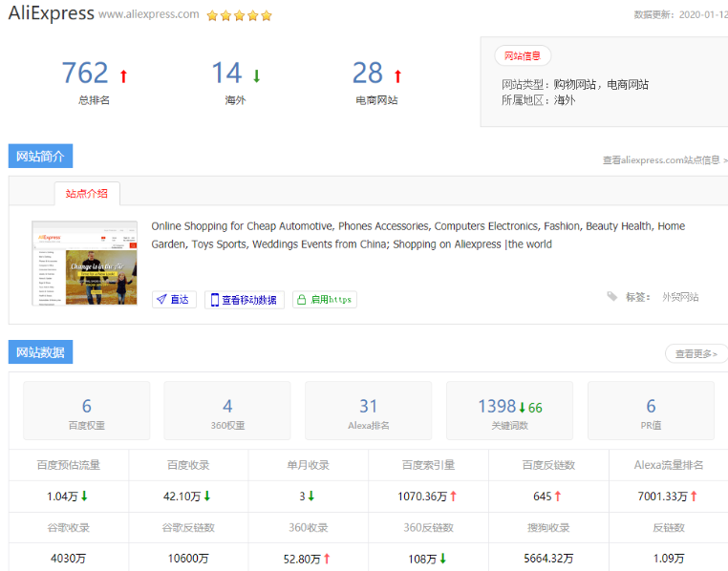Open the 站点介绍 tab
The image size is (728, 571).
point(87,194)
